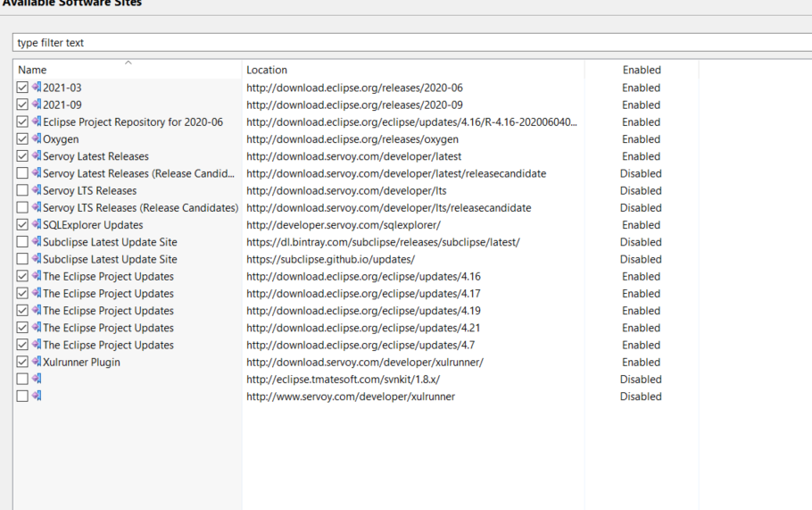Click location http://download.servoy.com/developer/latest

tap(353, 156)
